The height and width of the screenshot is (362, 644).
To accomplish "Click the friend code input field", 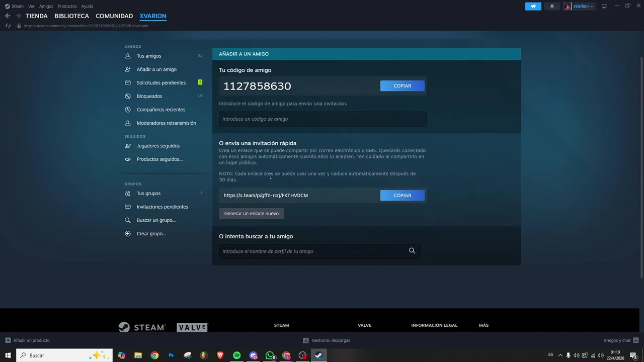I will coord(323,119).
